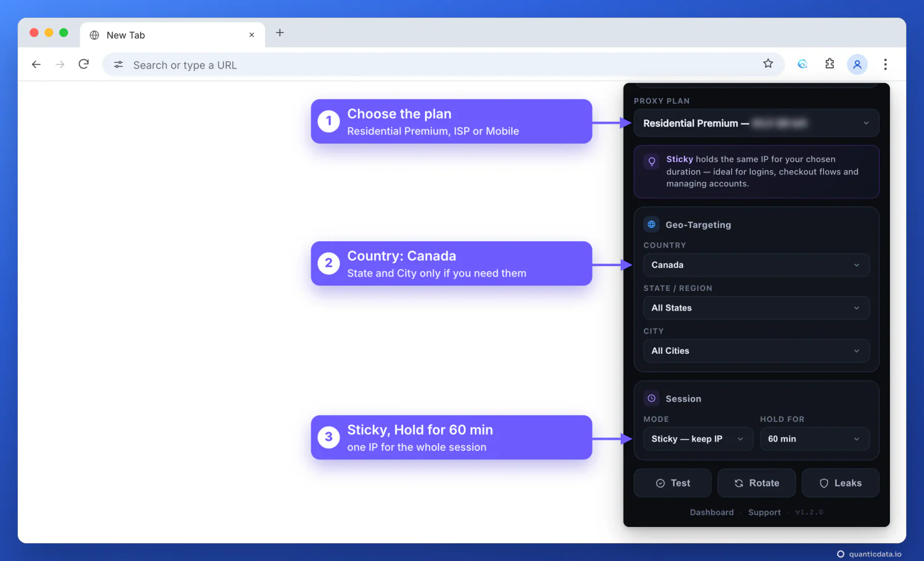Open the Support link
924x561 pixels.
coord(764,513)
